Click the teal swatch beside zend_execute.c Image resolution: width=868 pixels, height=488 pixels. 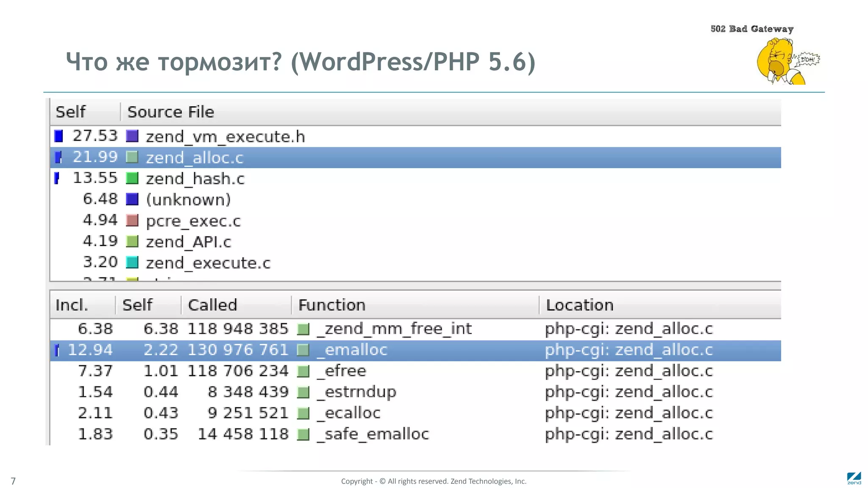click(x=132, y=263)
